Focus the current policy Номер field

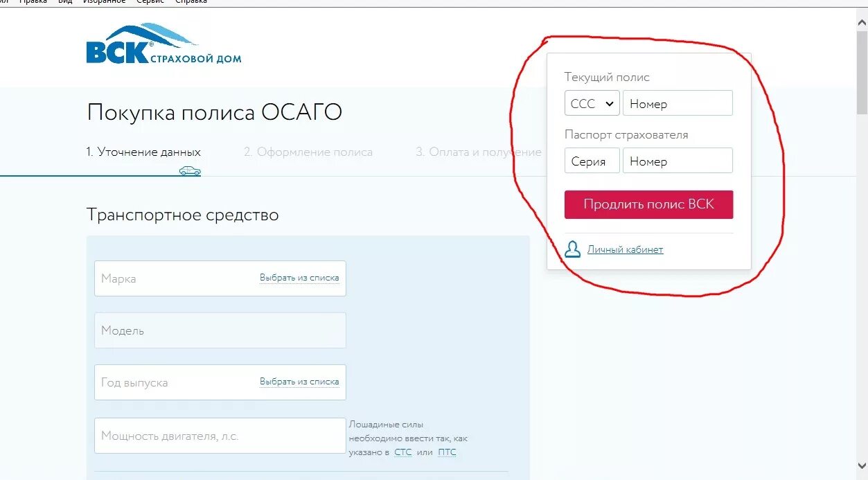point(677,103)
